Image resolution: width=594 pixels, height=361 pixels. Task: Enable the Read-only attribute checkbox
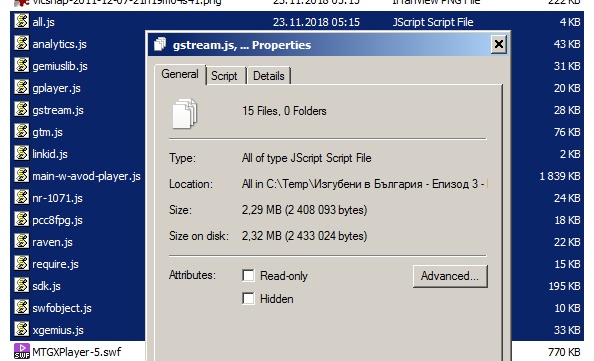click(x=248, y=275)
